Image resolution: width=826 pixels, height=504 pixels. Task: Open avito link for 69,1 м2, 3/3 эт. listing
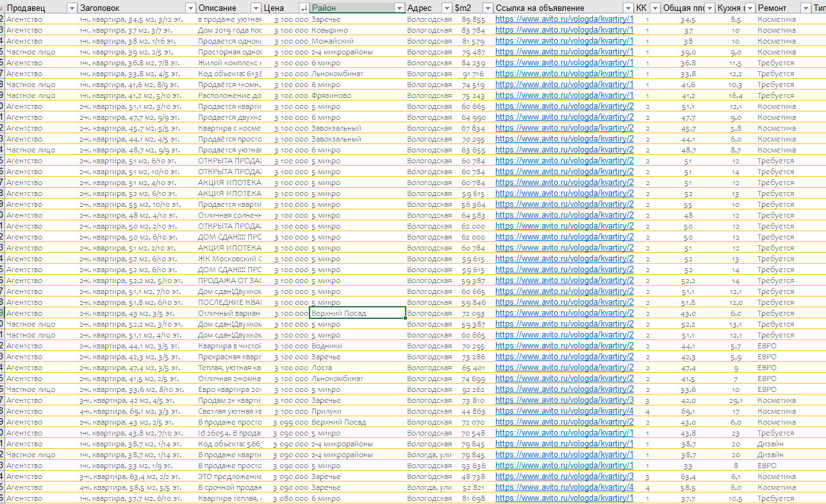564,411
